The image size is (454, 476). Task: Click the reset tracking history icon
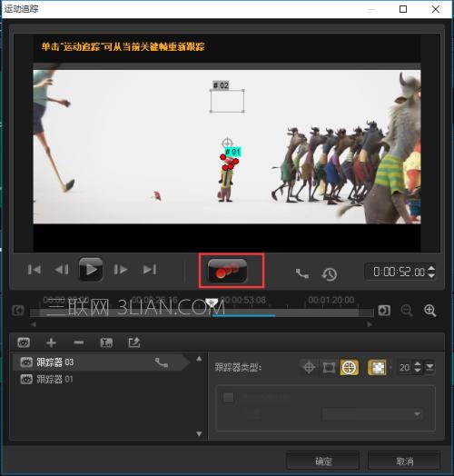pyautogui.click(x=330, y=274)
